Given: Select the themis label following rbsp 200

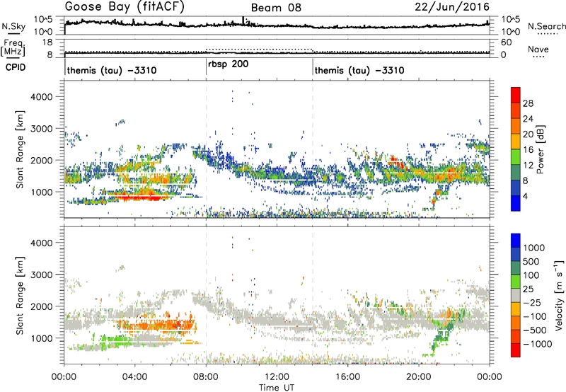Looking at the screenshot, I should 359,70.
